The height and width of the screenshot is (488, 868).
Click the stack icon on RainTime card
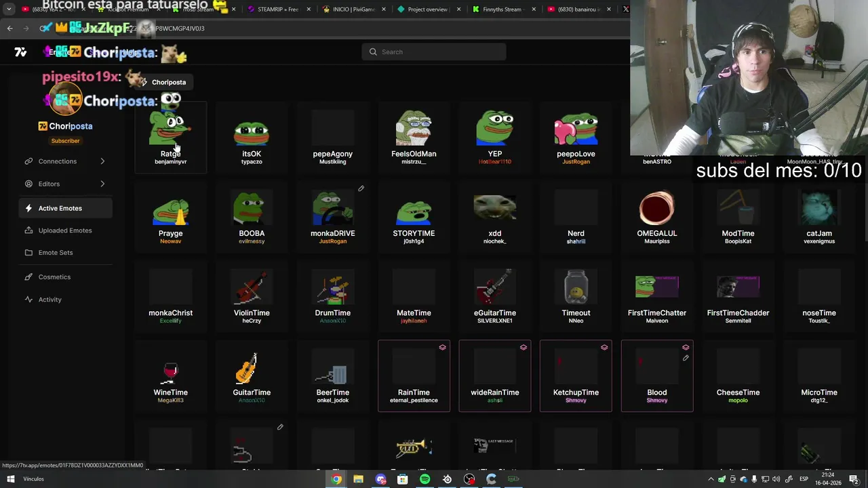[442, 347]
